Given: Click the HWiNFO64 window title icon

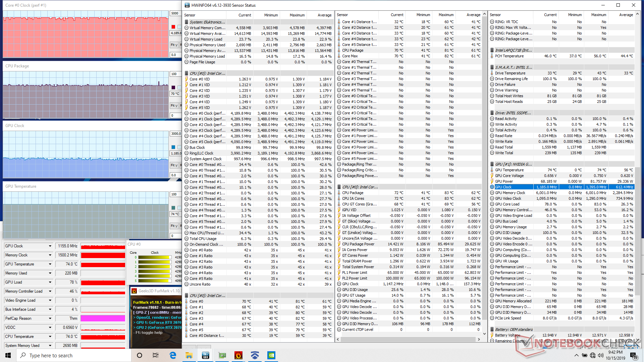Looking at the screenshot, I should point(187,5).
